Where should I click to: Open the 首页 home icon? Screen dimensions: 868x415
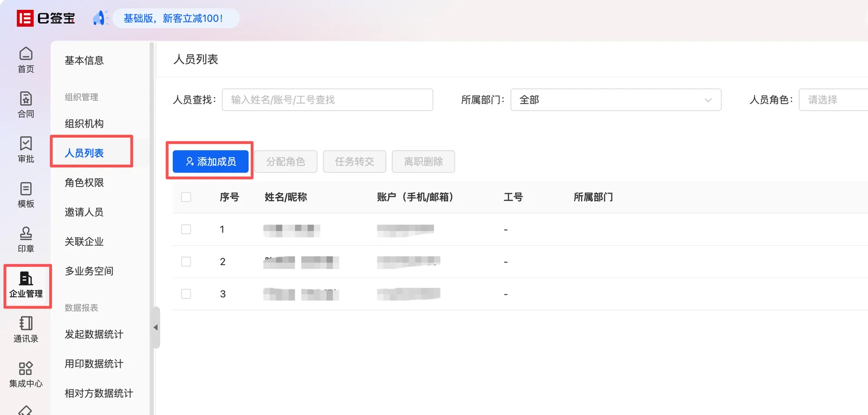pyautogui.click(x=25, y=60)
